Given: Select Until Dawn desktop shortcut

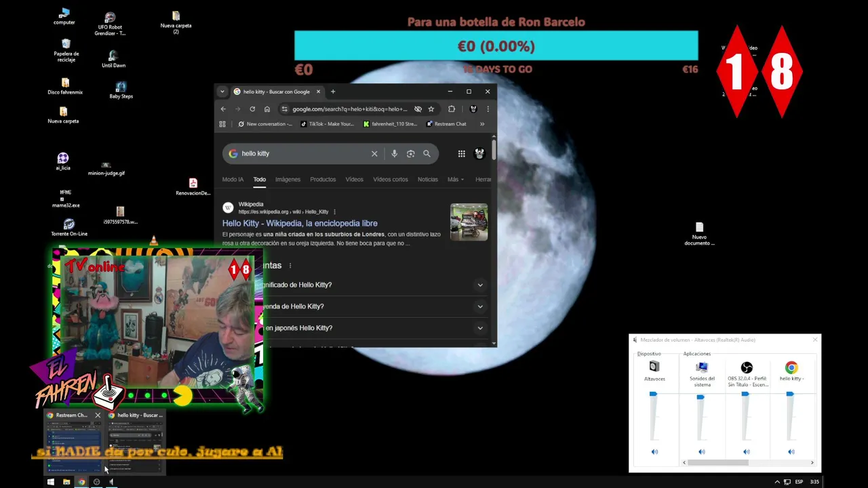Looking at the screenshot, I should 113,60.
